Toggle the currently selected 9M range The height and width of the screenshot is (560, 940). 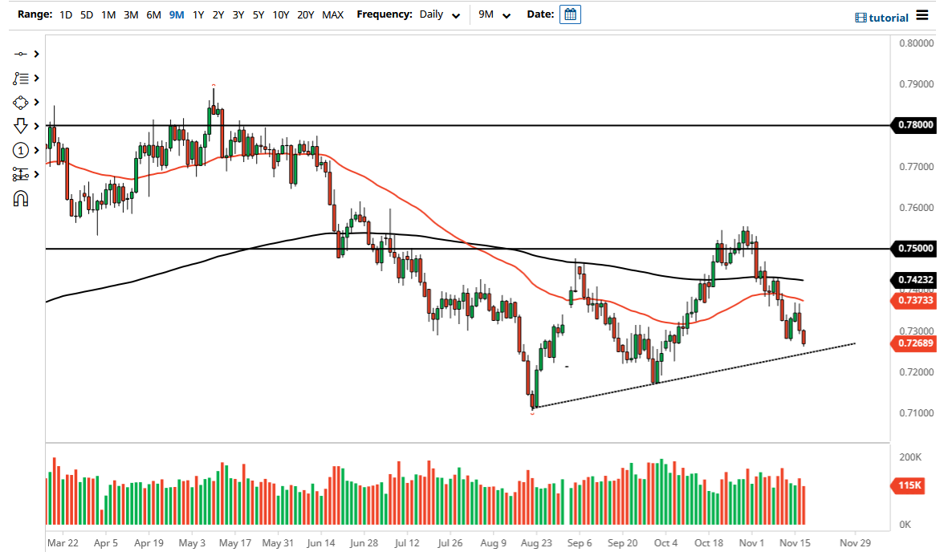click(175, 14)
